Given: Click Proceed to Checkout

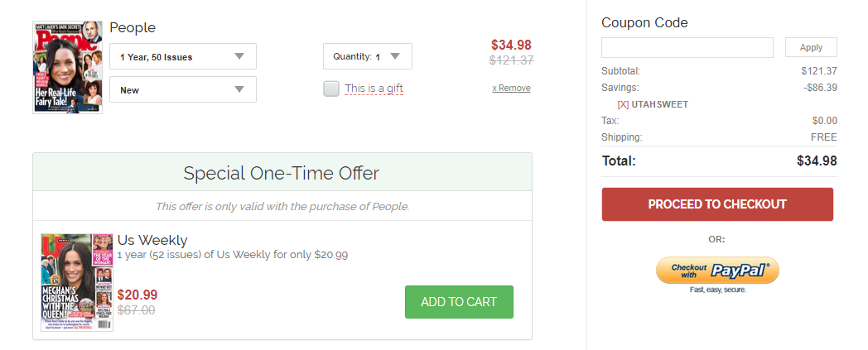Looking at the screenshot, I should 717,204.
